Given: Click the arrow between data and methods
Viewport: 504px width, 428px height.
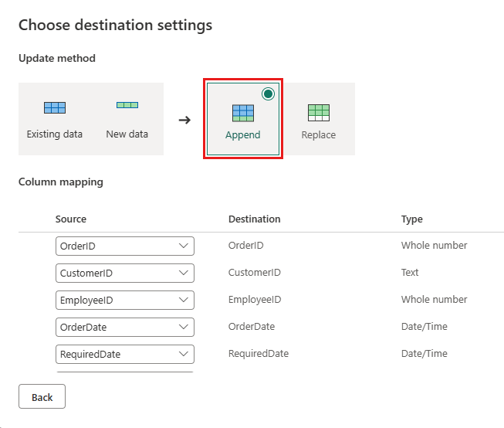Looking at the screenshot, I should tap(184, 120).
